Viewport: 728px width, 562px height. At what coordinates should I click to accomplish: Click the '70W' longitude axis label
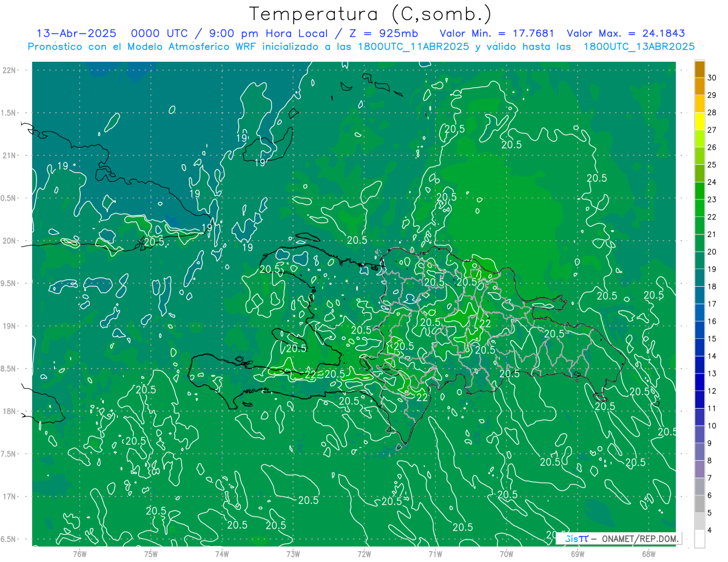point(506,554)
